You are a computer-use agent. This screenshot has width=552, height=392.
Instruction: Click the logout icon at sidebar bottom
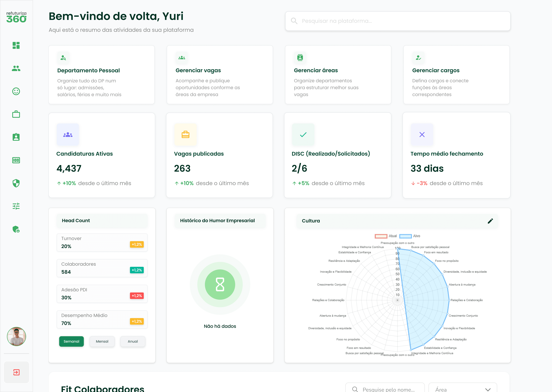coord(16,372)
